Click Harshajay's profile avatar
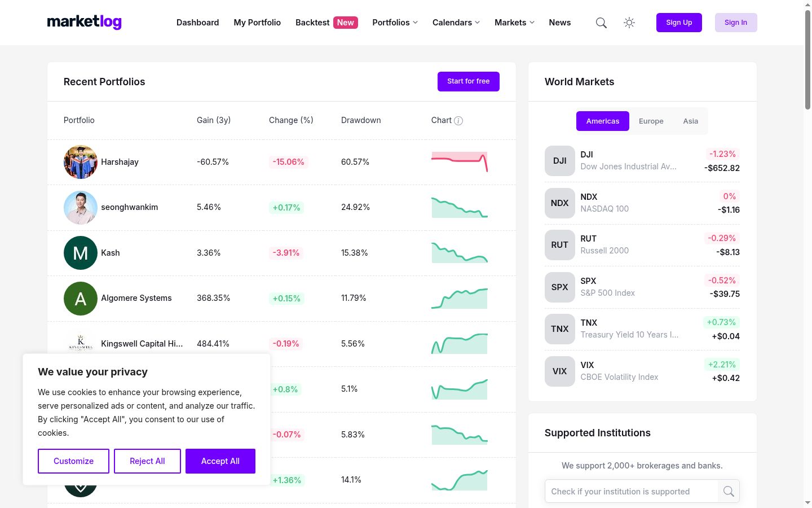 pyautogui.click(x=81, y=162)
